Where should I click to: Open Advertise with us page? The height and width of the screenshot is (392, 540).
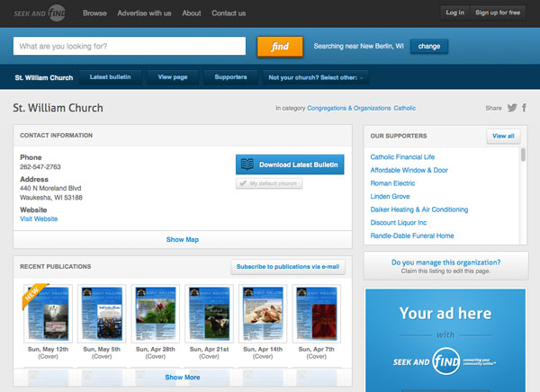144,13
